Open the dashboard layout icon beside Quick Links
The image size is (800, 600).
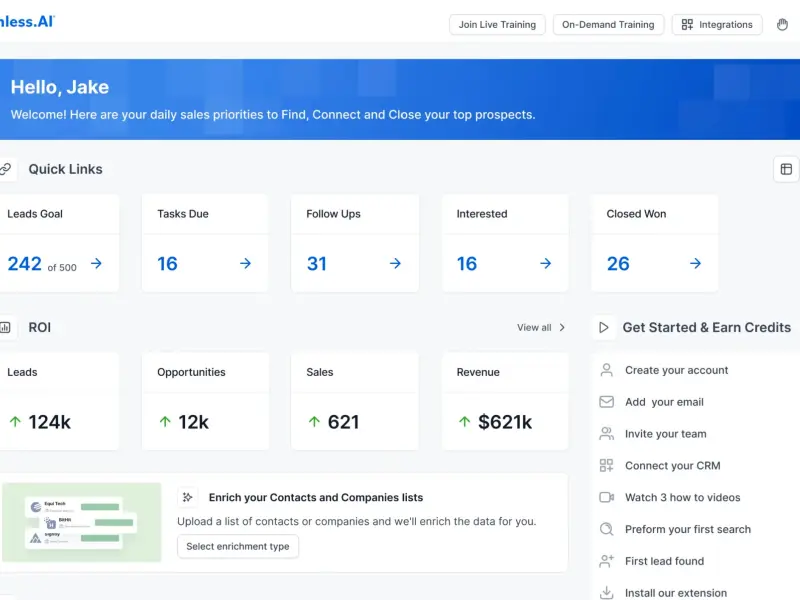point(786,169)
